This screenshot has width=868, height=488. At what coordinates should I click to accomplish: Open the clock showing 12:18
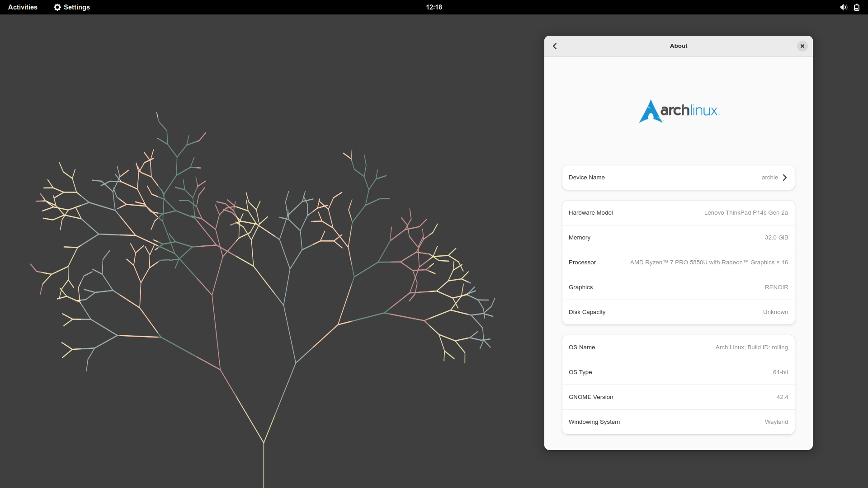click(434, 7)
